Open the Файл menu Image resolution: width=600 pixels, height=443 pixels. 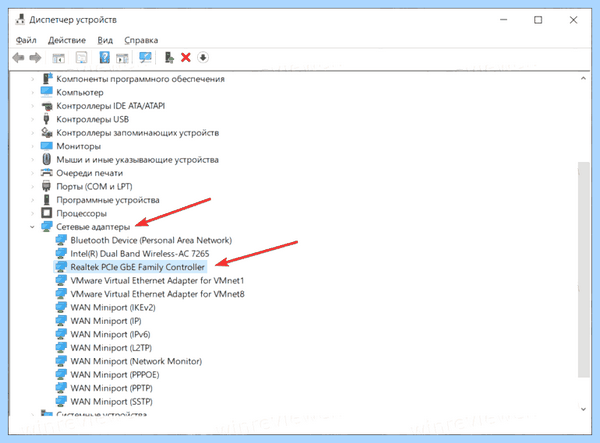pyautogui.click(x=26, y=40)
